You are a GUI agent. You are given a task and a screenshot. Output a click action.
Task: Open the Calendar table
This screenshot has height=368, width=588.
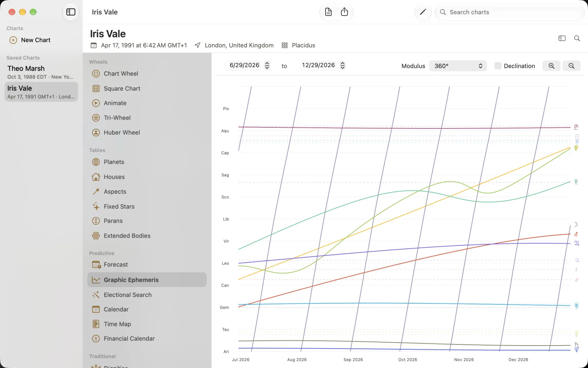click(147, 309)
